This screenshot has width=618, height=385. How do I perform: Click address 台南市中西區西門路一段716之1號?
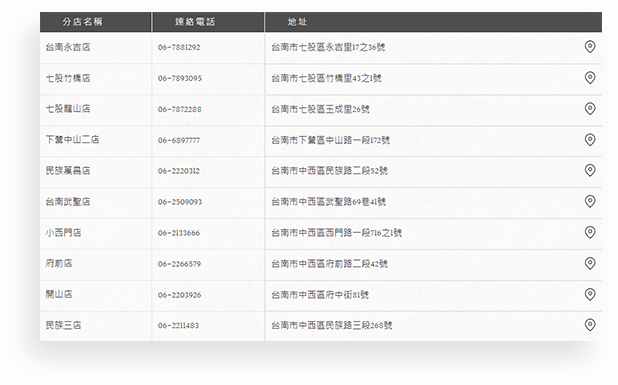point(336,233)
